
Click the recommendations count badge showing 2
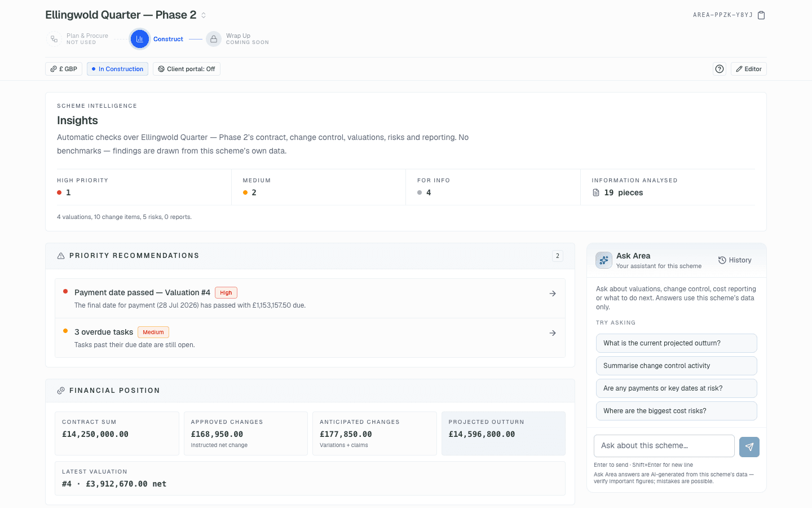pyautogui.click(x=558, y=256)
